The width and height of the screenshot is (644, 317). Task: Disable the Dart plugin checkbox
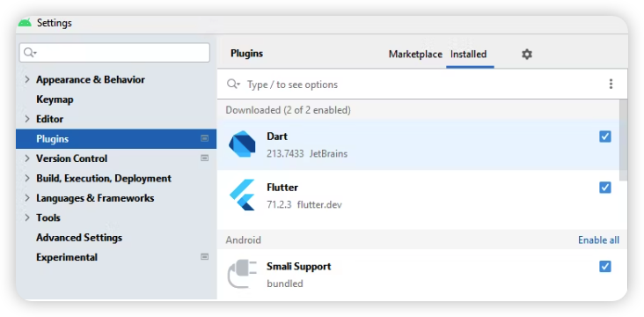pyautogui.click(x=605, y=136)
